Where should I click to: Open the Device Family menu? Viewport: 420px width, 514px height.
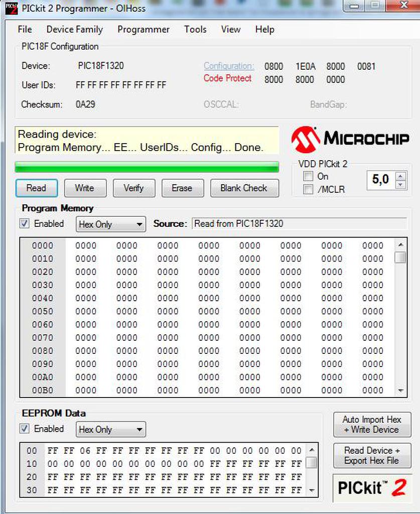(x=75, y=30)
